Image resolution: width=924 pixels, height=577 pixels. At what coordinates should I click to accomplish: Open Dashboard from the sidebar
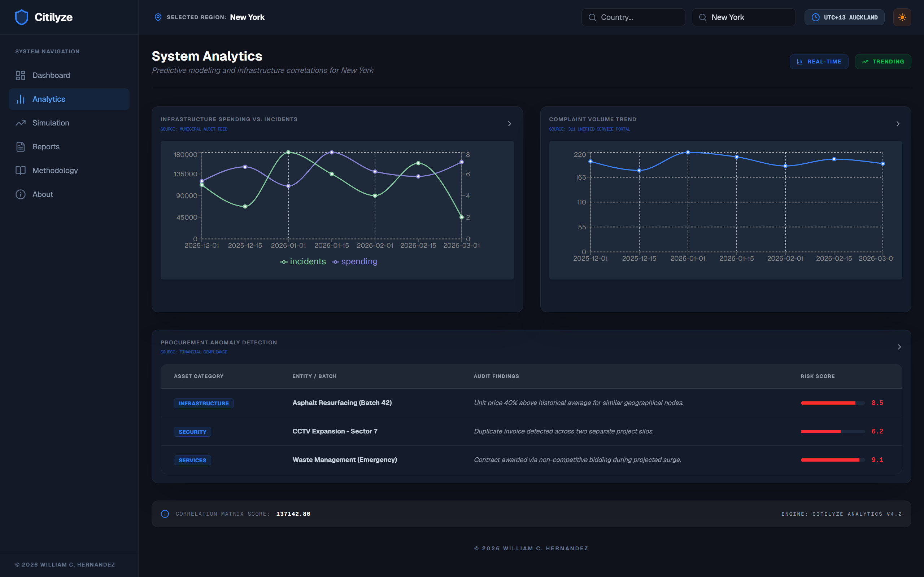[51, 75]
